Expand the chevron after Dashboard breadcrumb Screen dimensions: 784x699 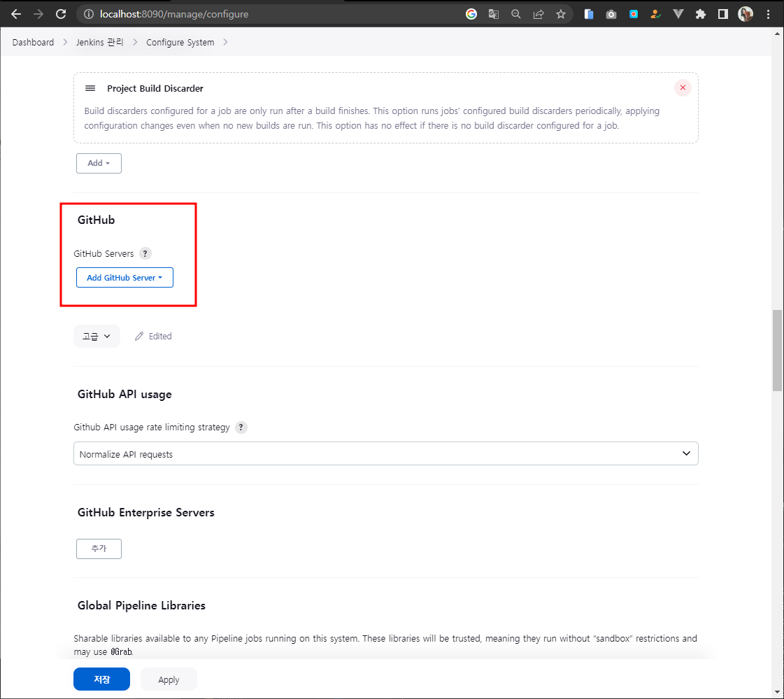pyautogui.click(x=65, y=42)
